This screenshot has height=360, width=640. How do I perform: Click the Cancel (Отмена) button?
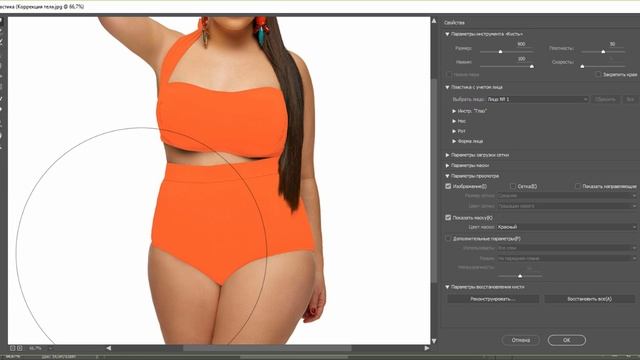521,340
